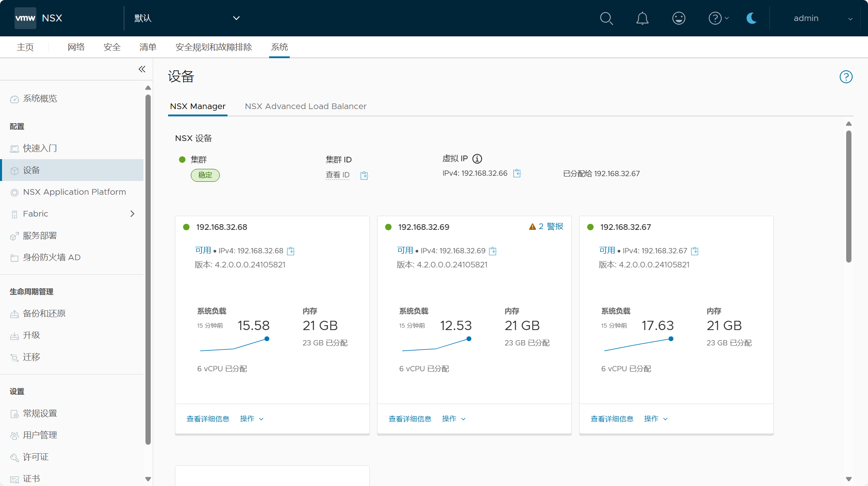Click the virtual IP info icon
The height and width of the screenshot is (486, 868).
pyautogui.click(x=477, y=159)
